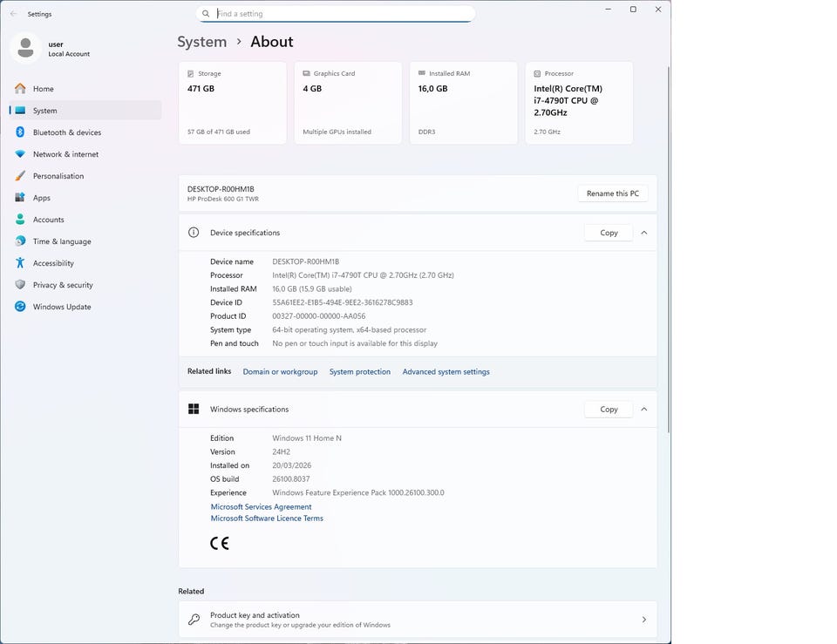Viewport: 837px width, 644px height.
Task: Click the Home icon in sidebar
Action: (20, 89)
